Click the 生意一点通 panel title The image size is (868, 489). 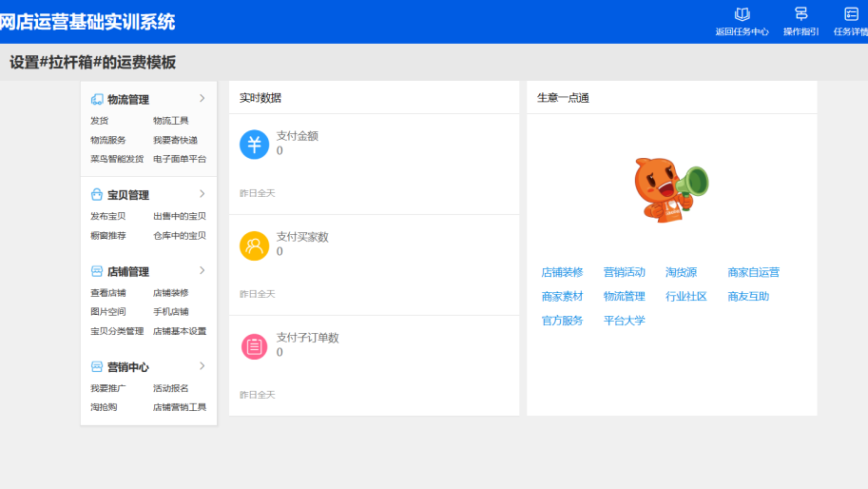(563, 98)
